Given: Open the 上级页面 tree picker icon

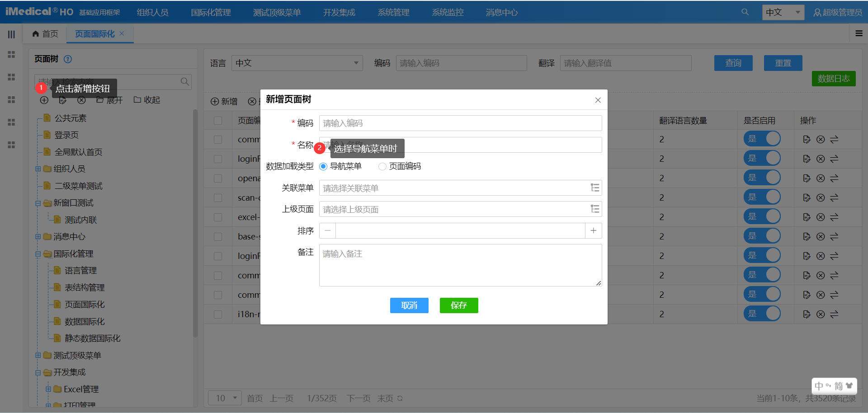Looking at the screenshot, I should tap(595, 209).
